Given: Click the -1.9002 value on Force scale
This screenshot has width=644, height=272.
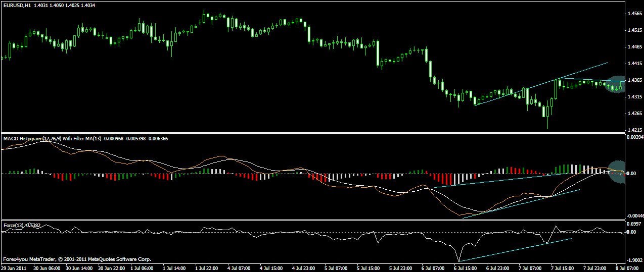Looking at the screenshot, I should 634,260.
